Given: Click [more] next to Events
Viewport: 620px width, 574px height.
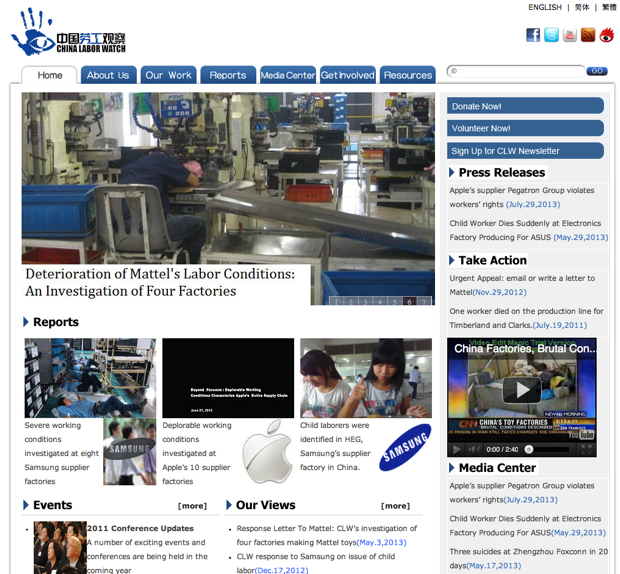Looking at the screenshot, I should coord(192,506).
